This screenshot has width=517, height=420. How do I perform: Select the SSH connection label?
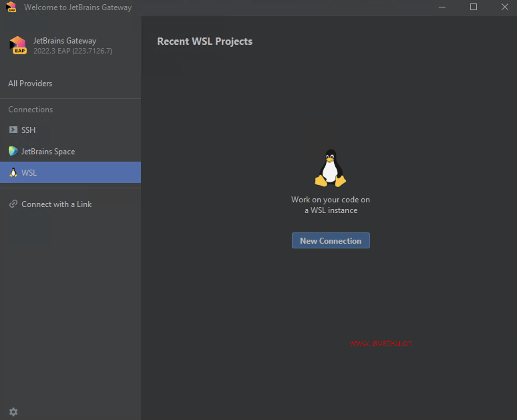coord(28,130)
